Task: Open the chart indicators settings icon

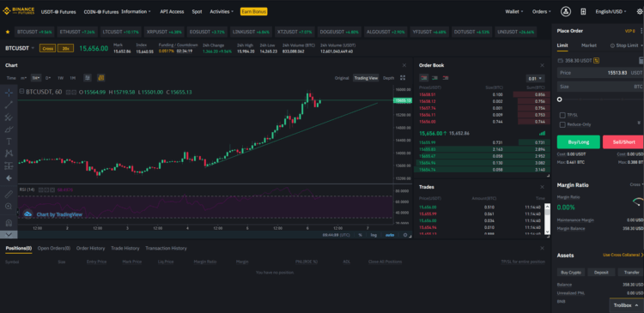Action: [x=87, y=77]
